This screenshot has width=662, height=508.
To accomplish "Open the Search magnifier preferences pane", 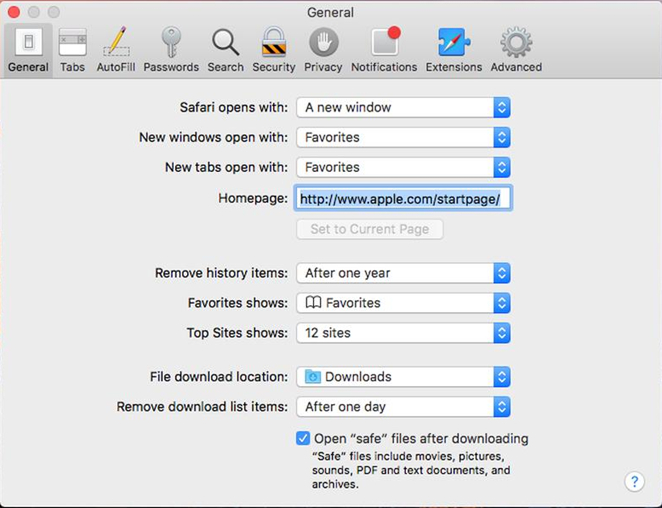I will click(225, 50).
